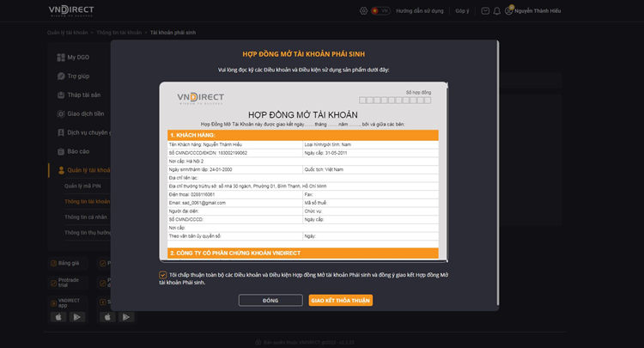Click the second Apple store download button
This screenshot has height=348, width=644.
107,317
